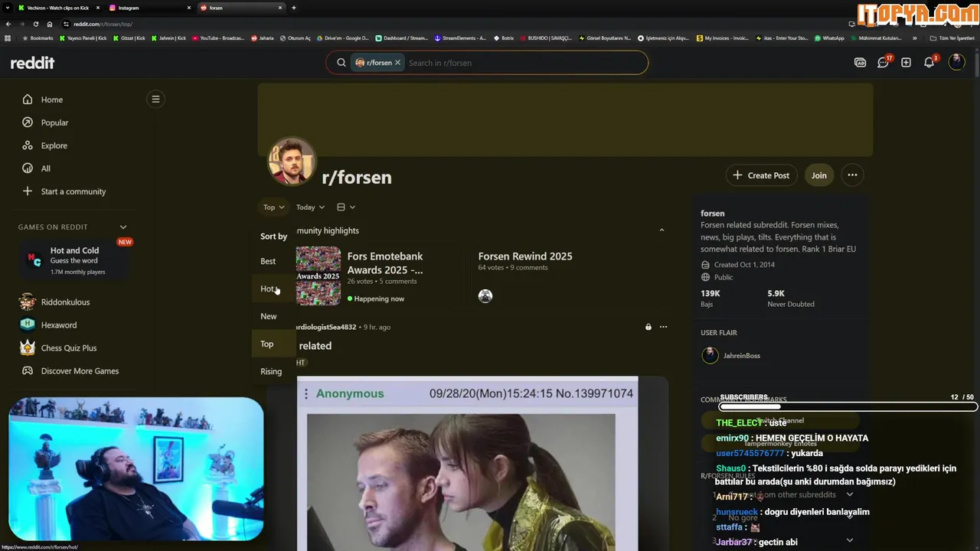Click the reddit logo
Viewport: 980px width, 551px height.
(32, 63)
